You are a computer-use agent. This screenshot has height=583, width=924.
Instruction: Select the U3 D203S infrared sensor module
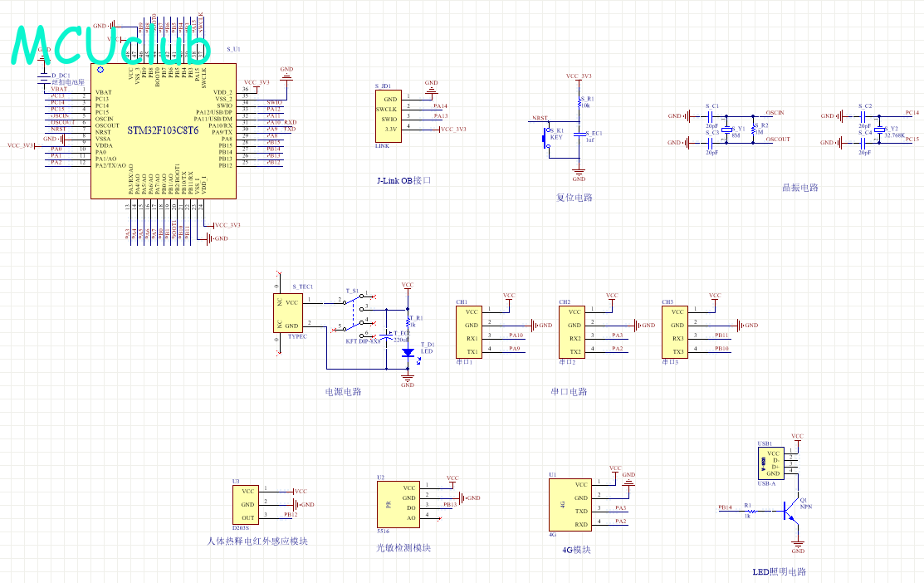pyautogui.click(x=246, y=504)
